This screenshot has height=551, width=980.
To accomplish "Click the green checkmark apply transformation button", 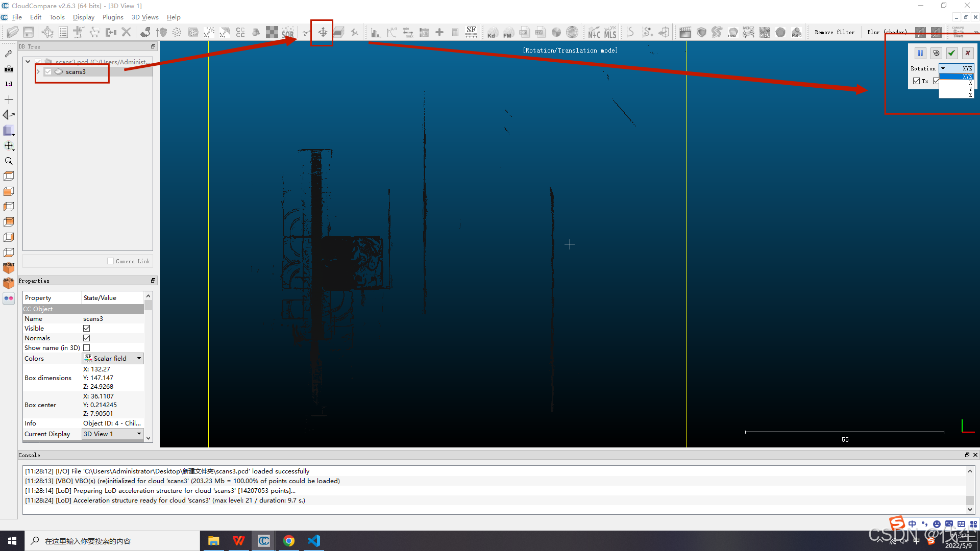I will (951, 53).
